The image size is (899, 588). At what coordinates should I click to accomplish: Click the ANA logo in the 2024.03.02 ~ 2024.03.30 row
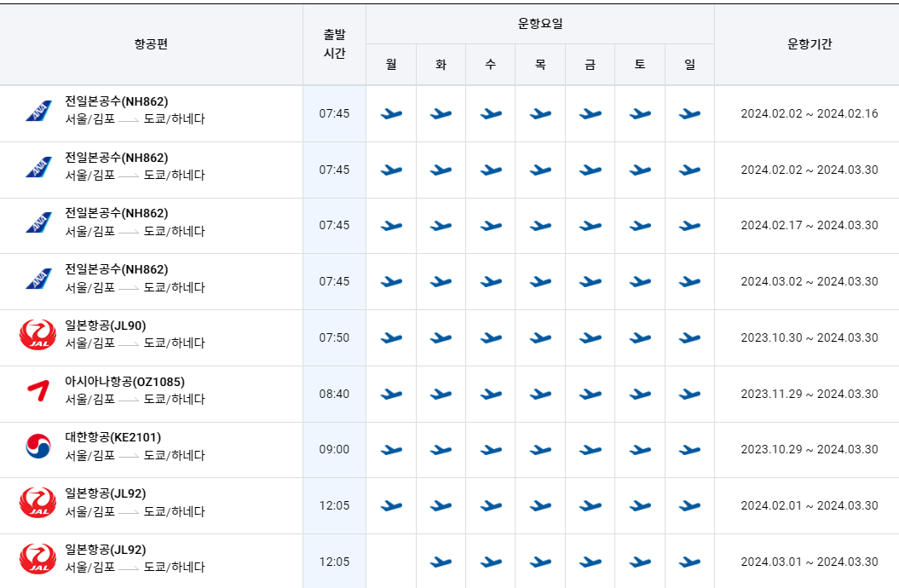(x=38, y=280)
